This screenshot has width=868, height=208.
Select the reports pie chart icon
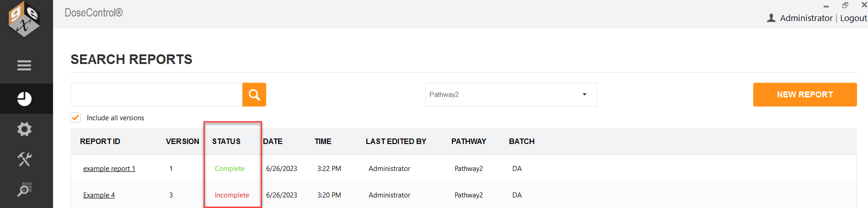[x=24, y=99]
